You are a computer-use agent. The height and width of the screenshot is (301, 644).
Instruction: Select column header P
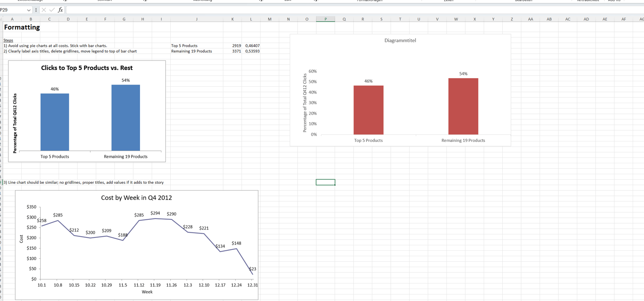pos(325,19)
